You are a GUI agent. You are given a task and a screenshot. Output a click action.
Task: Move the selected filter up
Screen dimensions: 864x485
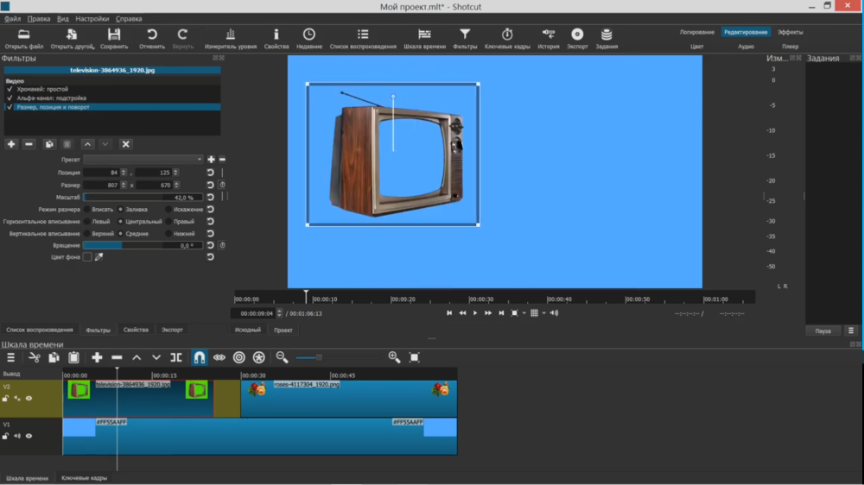tap(87, 144)
